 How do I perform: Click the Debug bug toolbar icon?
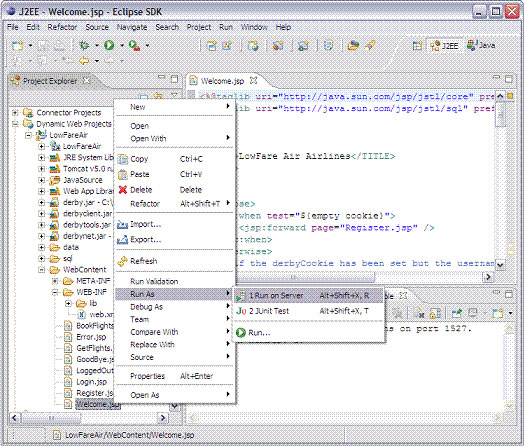84,45
